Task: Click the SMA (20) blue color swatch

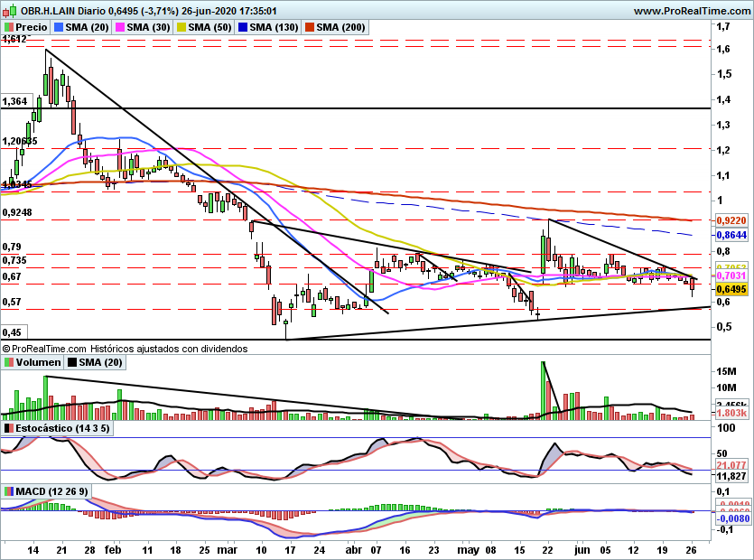Action: point(59,27)
